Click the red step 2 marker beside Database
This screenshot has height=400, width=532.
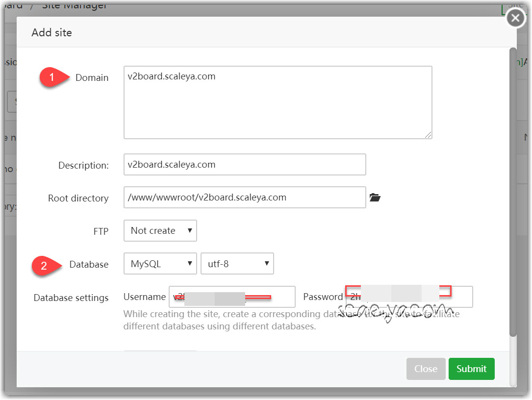click(45, 265)
